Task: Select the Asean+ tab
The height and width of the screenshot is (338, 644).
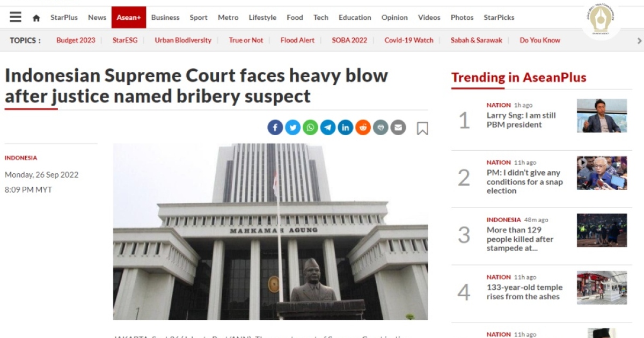Action: click(129, 17)
